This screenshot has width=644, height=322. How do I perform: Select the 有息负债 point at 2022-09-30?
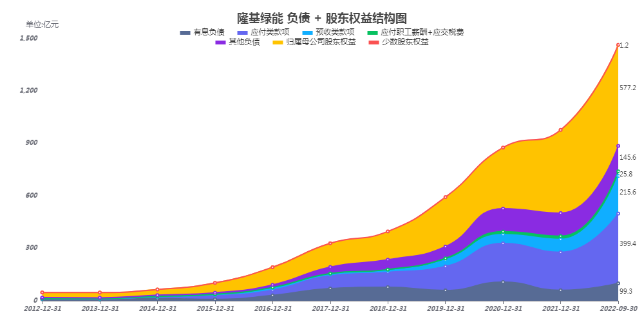pos(618,283)
